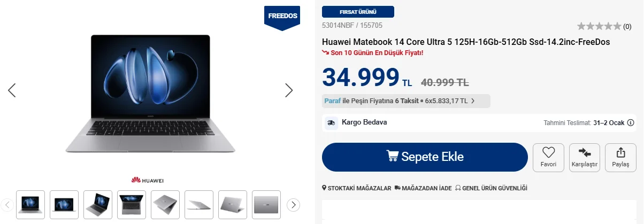Select first laptop front-view thumbnail
Image resolution: width=644 pixels, height=224 pixels.
tap(30, 205)
